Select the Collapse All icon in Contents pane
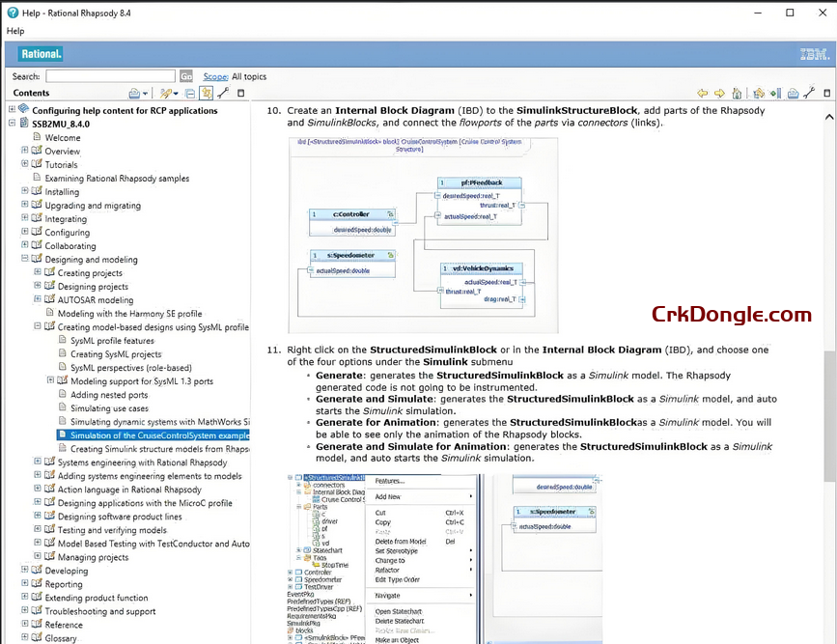Image resolution: width=837 pixels, height=644 pixels. coord(189,93)
